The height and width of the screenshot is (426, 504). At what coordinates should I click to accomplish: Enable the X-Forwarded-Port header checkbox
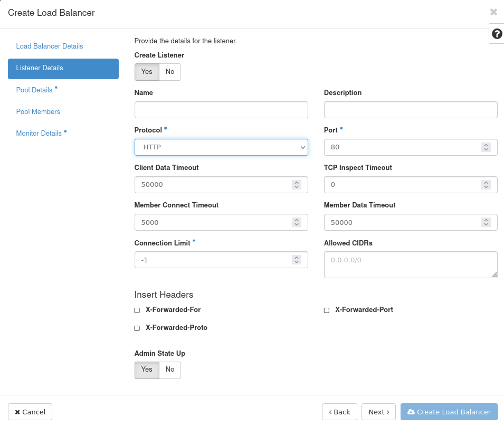click(327, 310)
